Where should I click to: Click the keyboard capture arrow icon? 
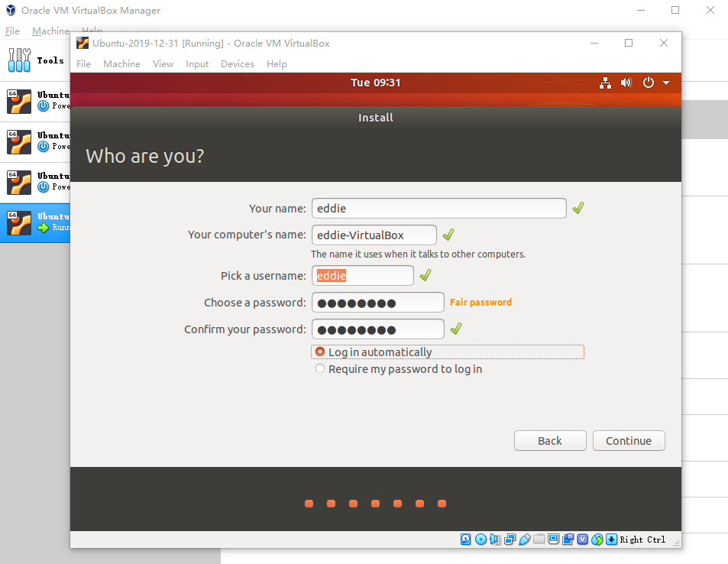click(x=612, y=539)
